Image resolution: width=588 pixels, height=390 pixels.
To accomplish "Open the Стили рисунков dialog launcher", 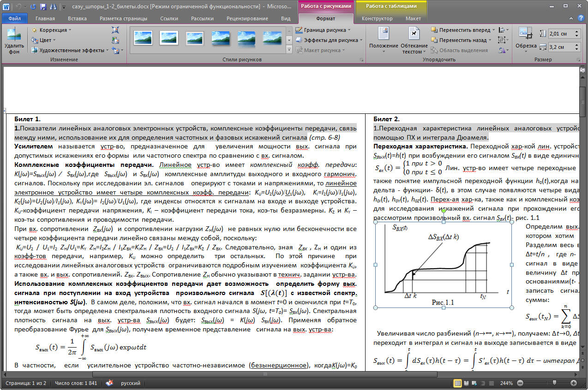I will click(x=361, y=60).
